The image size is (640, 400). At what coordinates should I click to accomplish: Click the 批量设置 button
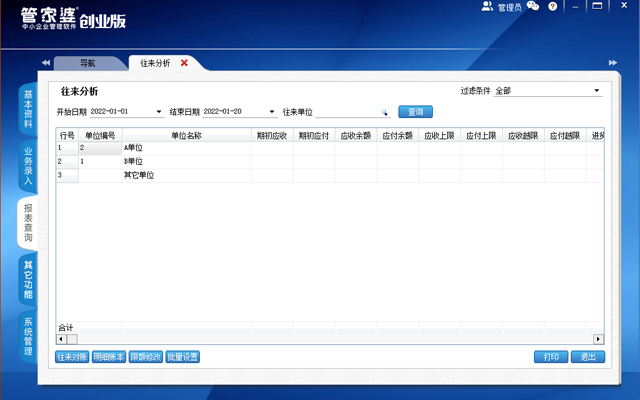click(x=183, y=357)
